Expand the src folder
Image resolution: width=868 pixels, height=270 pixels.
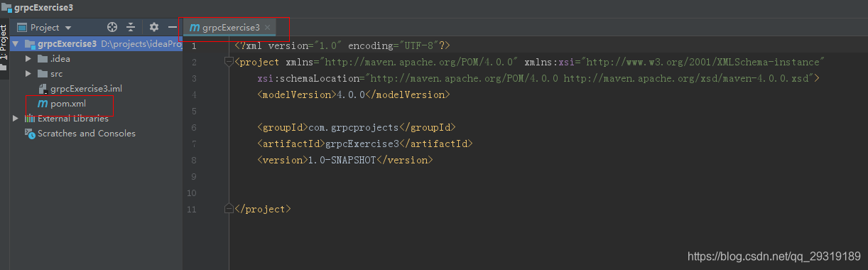tap(28, 74)
